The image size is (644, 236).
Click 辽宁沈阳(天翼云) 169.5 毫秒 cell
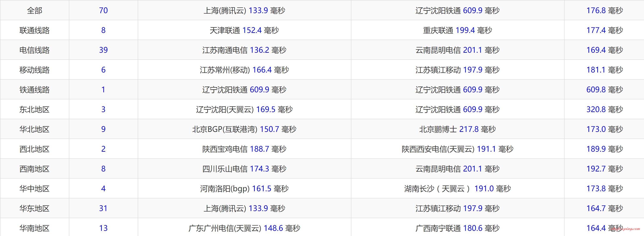point(244,109)
